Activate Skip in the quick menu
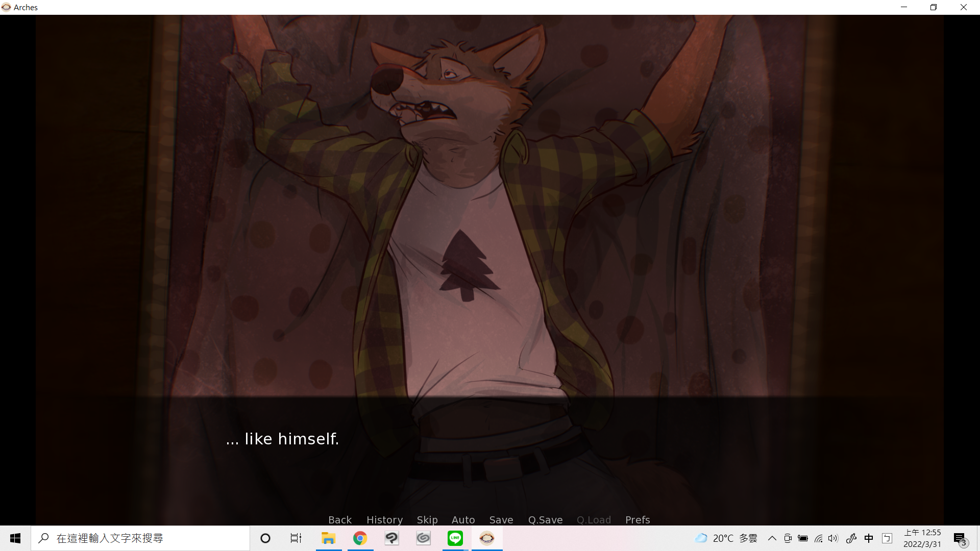 click(427, 519)
